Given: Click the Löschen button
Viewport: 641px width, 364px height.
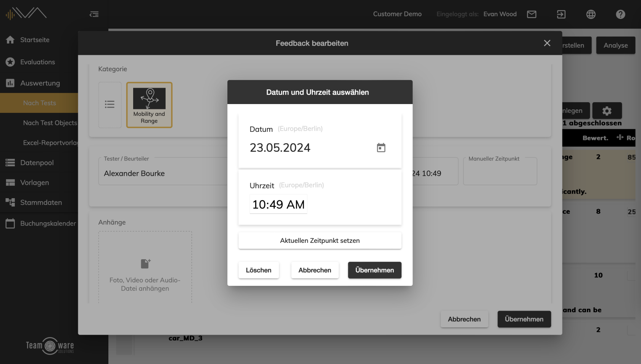Looking at the screenshot, I should pyautogui.click(x=259, y=270).
